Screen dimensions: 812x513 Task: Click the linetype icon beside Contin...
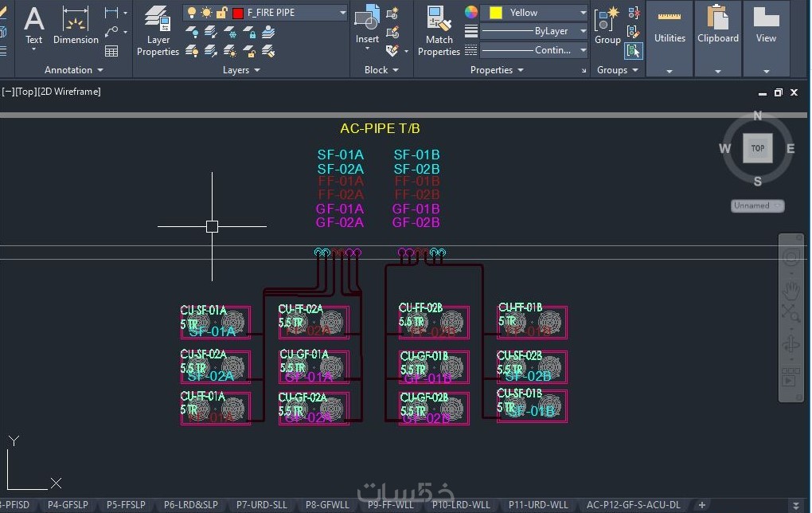click(470, 50)
